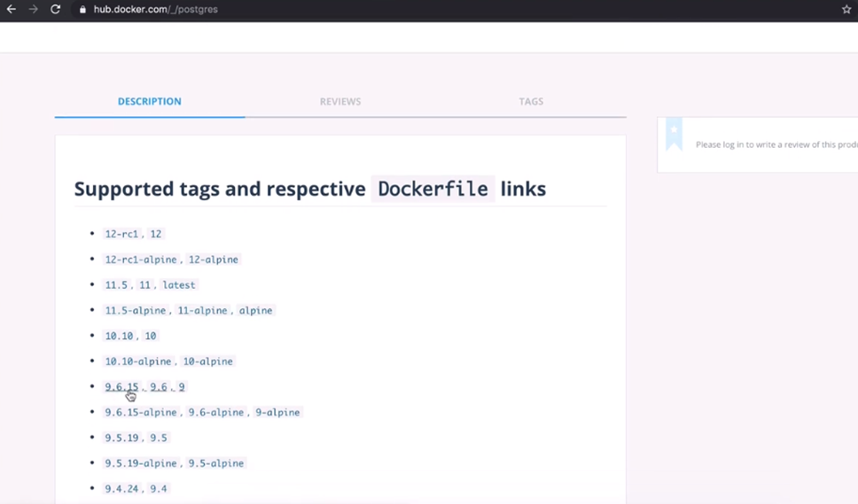This screenshot has height=504, width=858.
Task: Open the latest tag link
Action: 179,285
